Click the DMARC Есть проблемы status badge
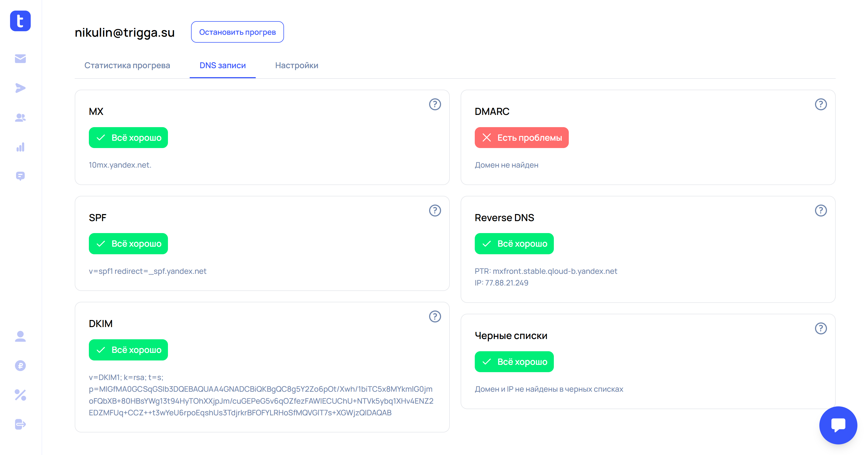 [x=521, y=138]
